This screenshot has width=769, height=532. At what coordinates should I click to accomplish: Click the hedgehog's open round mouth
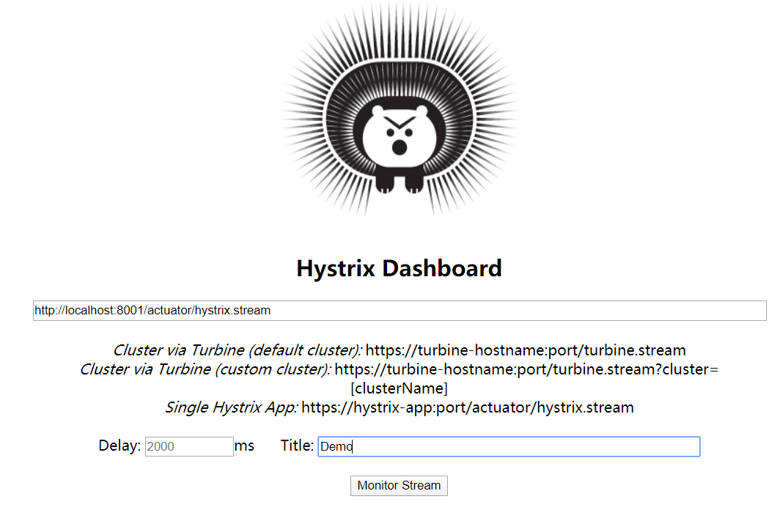click(x=400, y=147)
